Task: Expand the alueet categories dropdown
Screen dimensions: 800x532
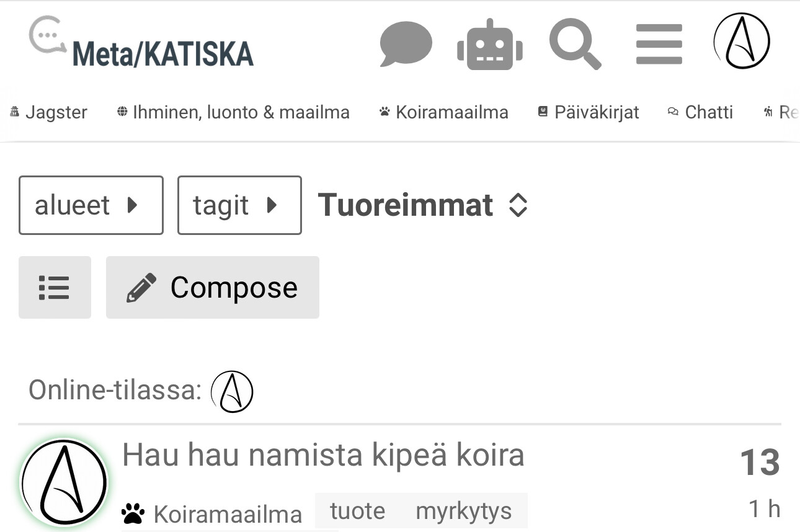Action: point(91,205)
